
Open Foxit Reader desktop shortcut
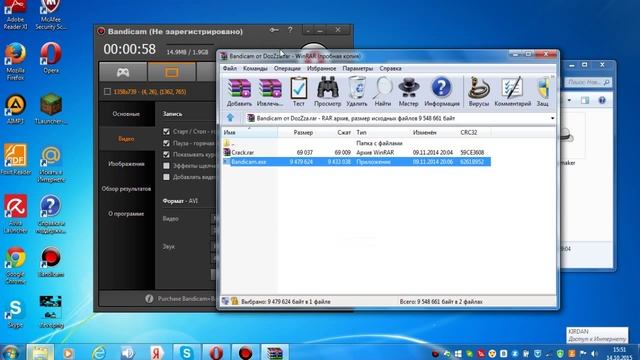[16, 160]
